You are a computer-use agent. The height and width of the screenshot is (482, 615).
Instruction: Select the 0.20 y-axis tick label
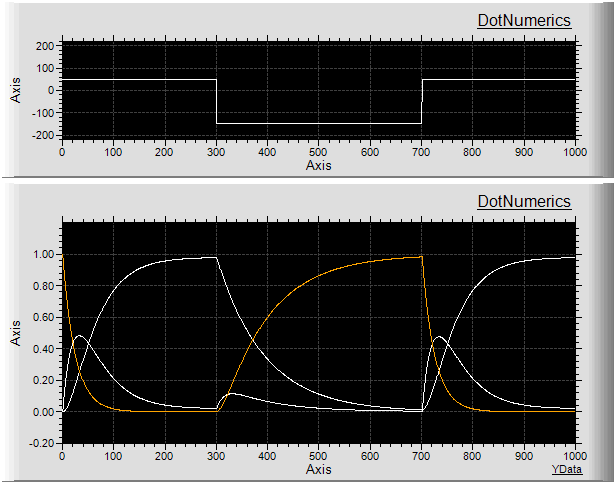44,380
